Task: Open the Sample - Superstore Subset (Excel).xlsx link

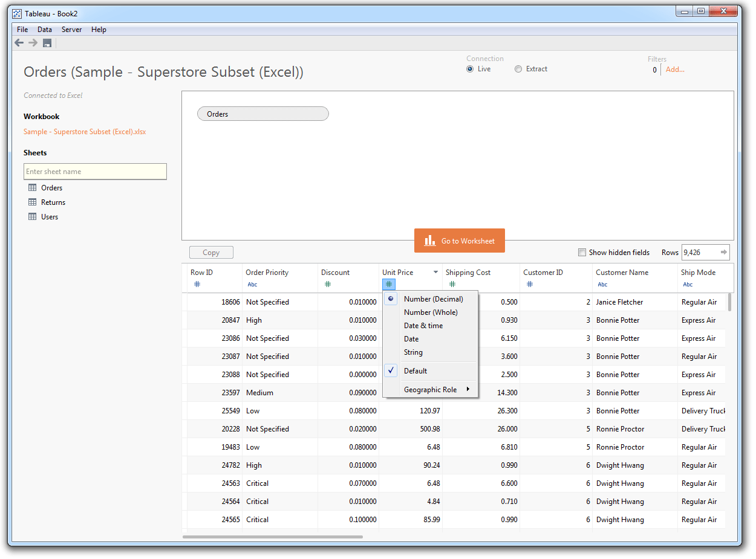Action: click(85, 131)
